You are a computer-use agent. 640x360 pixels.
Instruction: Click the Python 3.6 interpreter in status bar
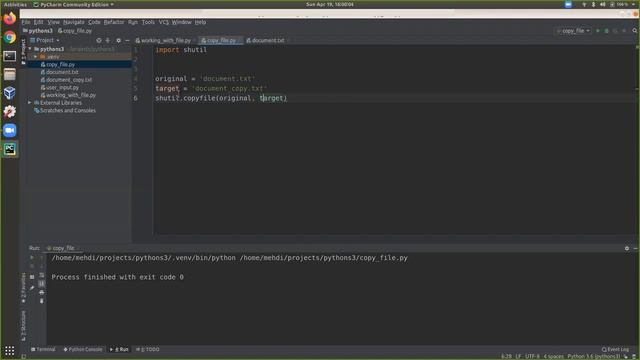point(593,356)
